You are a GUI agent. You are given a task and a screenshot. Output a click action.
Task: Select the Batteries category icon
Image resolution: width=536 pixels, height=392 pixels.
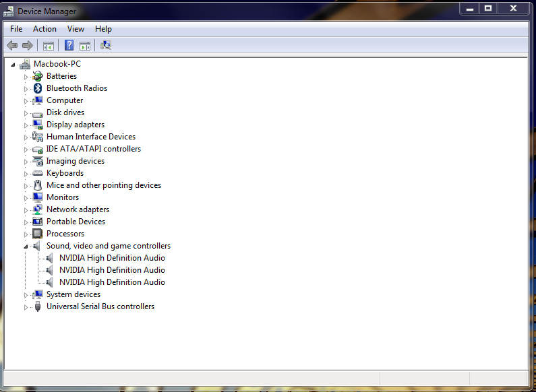(38, 76)
